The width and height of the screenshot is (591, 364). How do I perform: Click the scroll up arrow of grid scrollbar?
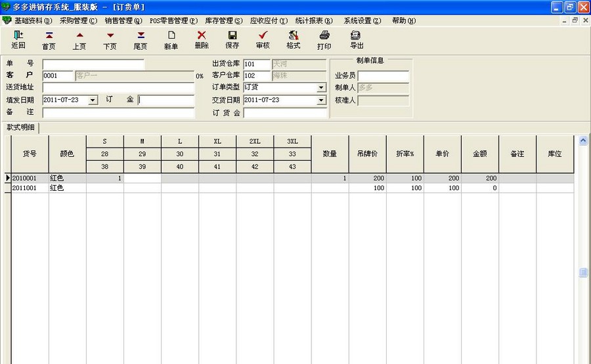coord(583,140)
